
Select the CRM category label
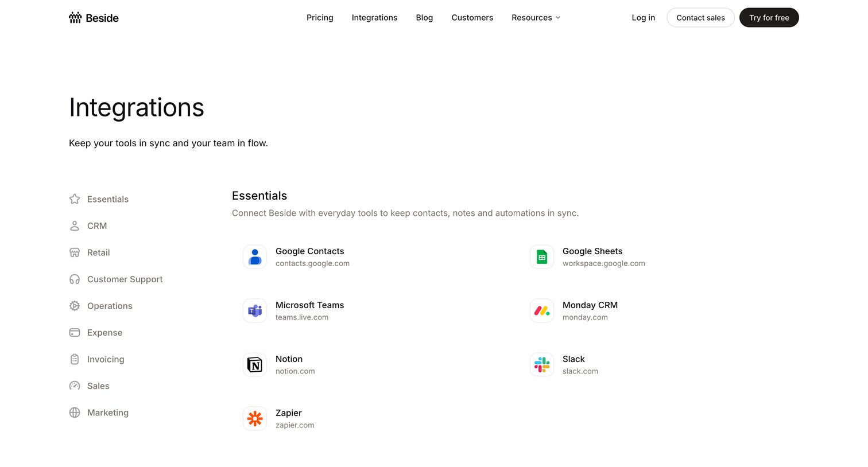click(97, 226)
